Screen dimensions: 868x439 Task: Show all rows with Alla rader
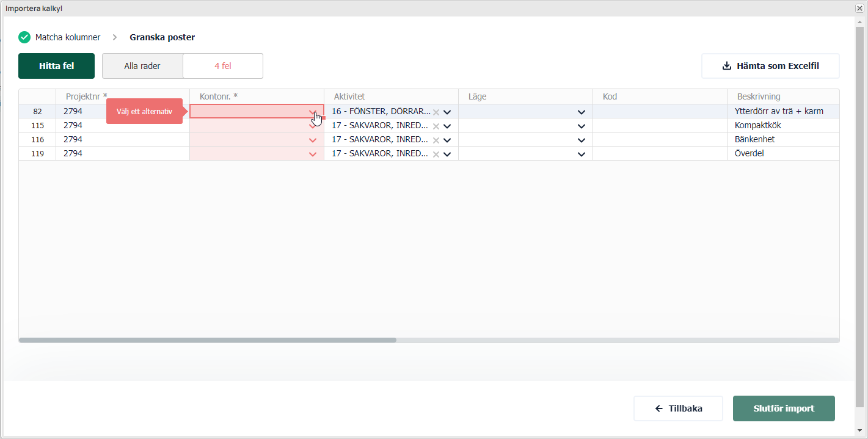pos(142,66)
